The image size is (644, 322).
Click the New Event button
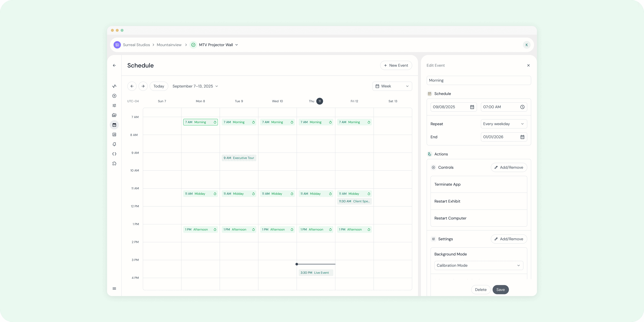pos(396,65)
